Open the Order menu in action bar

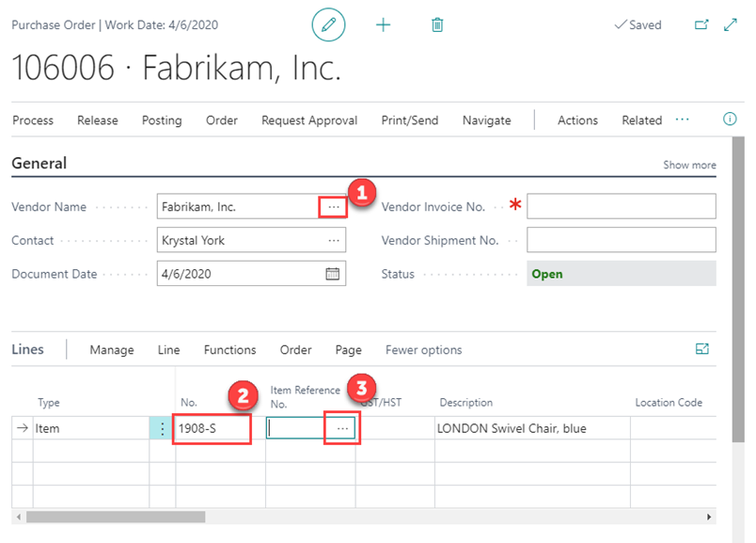pos(222,120)
